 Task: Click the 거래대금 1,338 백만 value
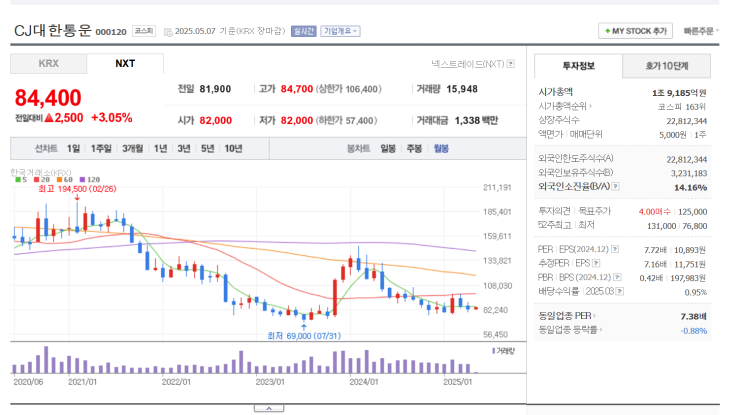click(476, 120)
